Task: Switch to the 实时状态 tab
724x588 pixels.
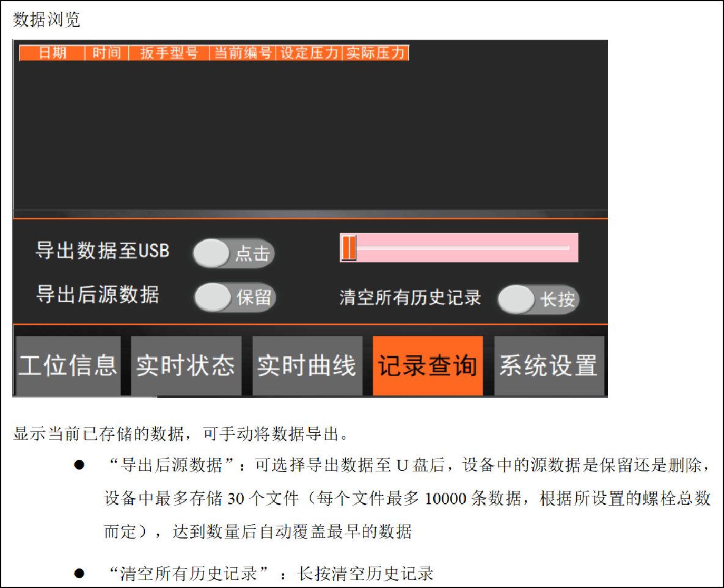Action: [186, 366]
